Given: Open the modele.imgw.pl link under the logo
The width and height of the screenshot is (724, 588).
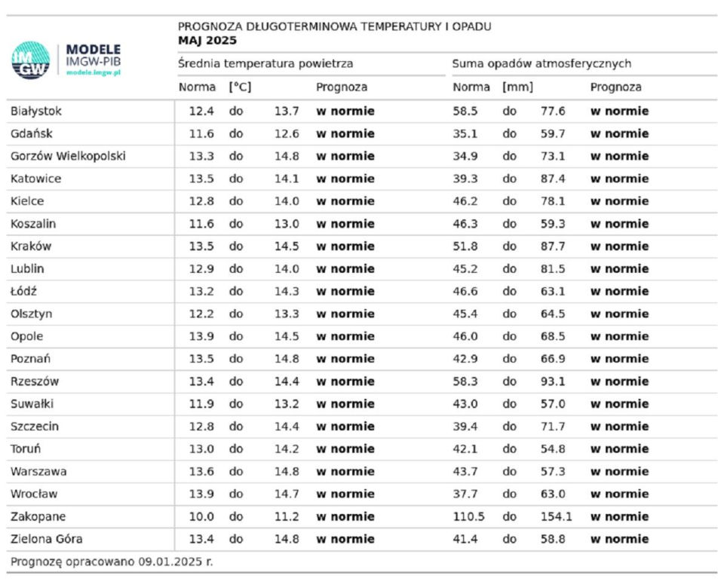Looking at the screenshot, I should coord(94,72).
